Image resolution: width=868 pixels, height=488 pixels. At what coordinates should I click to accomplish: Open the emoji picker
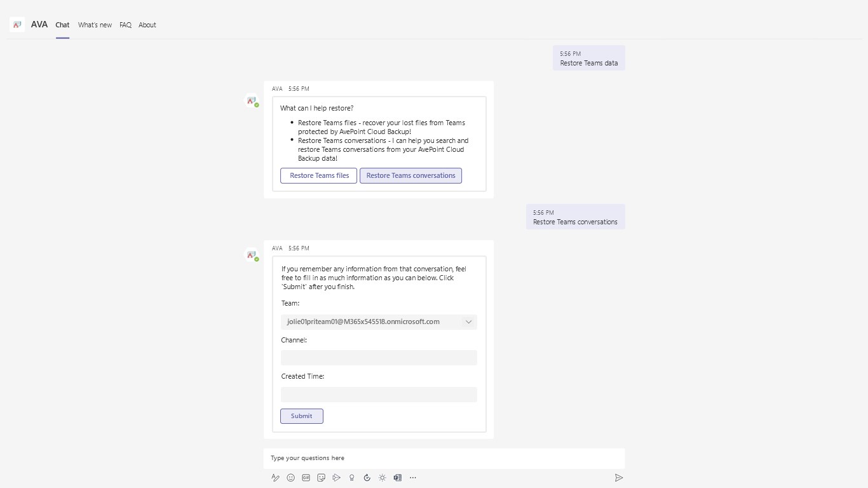291,478
